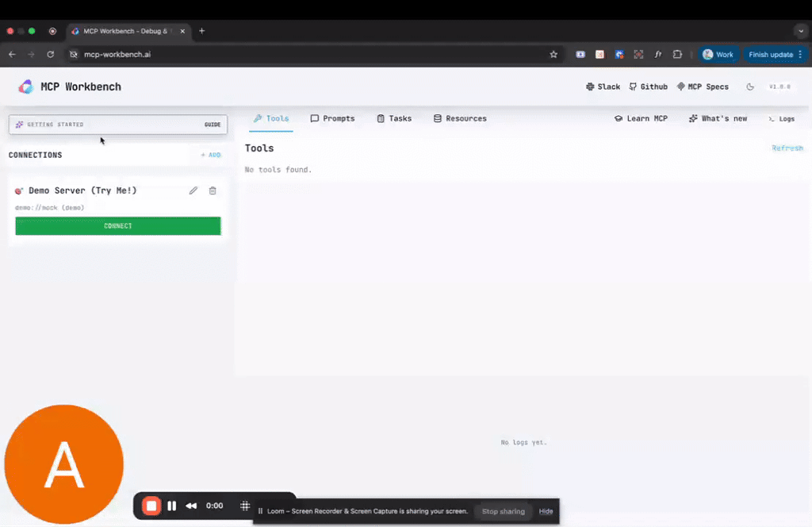Viewport: 812px width, 527px height.
Task: Expand the browser tab search dropdown arrow
Action: pyautogui.click(x=801, y=31)
